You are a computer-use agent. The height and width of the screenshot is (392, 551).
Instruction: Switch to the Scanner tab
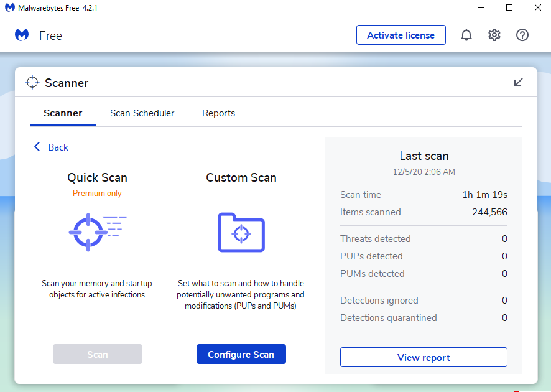click(63, 113)
